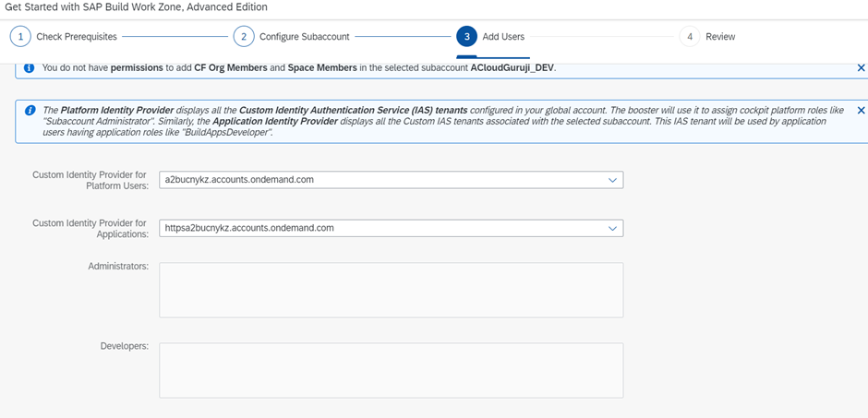
Task: Click the step 1 circle icon
Action: [19, 37]
